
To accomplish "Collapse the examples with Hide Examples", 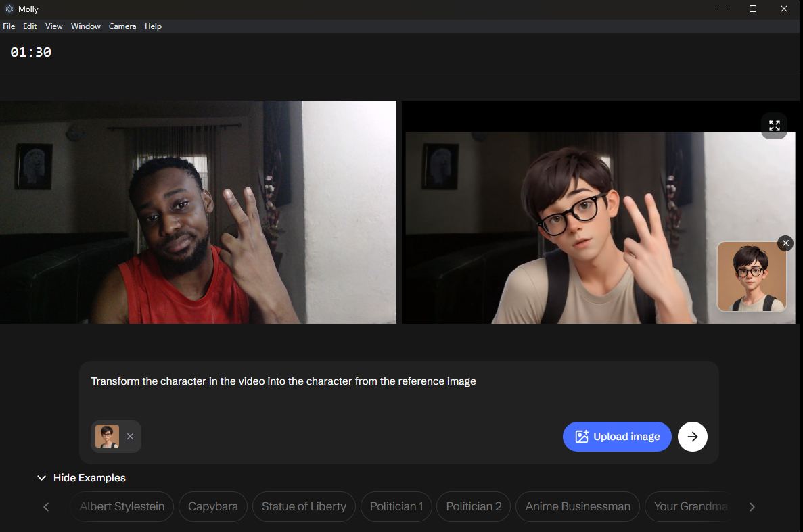I will click(x=81, y=478).
